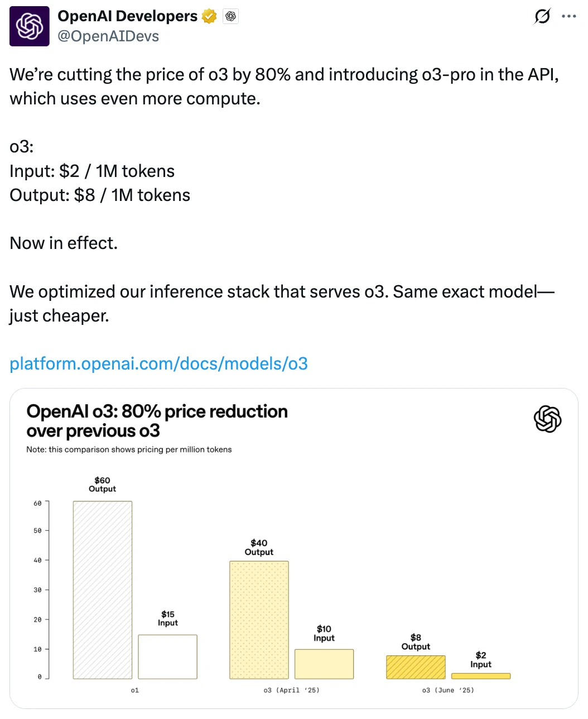Viewport: 588px width, 719px height.
Task: Click the $15 Input white bar for o1
Action: tap(168, 656)
